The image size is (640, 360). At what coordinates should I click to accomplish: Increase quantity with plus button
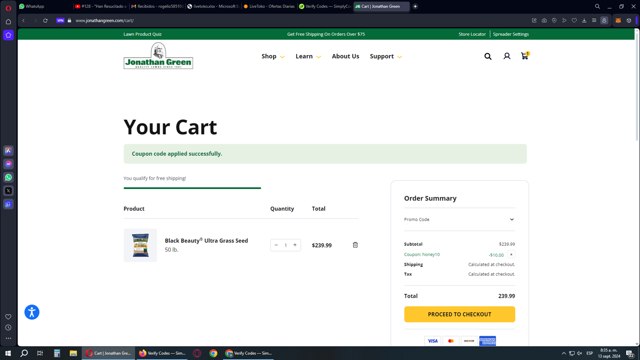pyautogui.click(x=295, y=245)
